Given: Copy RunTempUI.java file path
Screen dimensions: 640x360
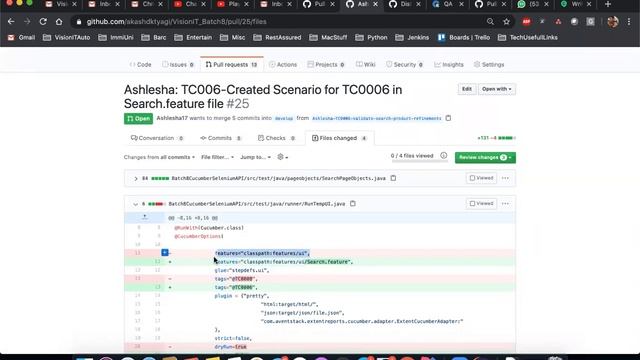Looking at the screenshot, I should pyautogui.click(x=353, y=203).
